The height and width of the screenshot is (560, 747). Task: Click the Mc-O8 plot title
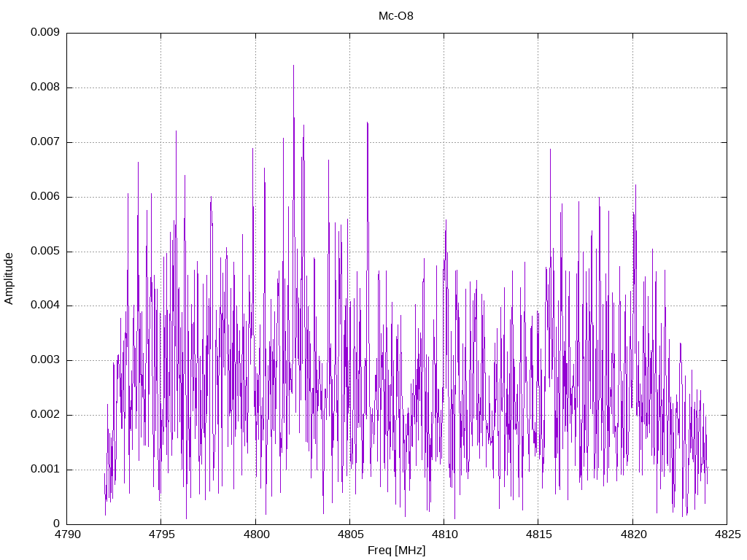tap(396, 16)
